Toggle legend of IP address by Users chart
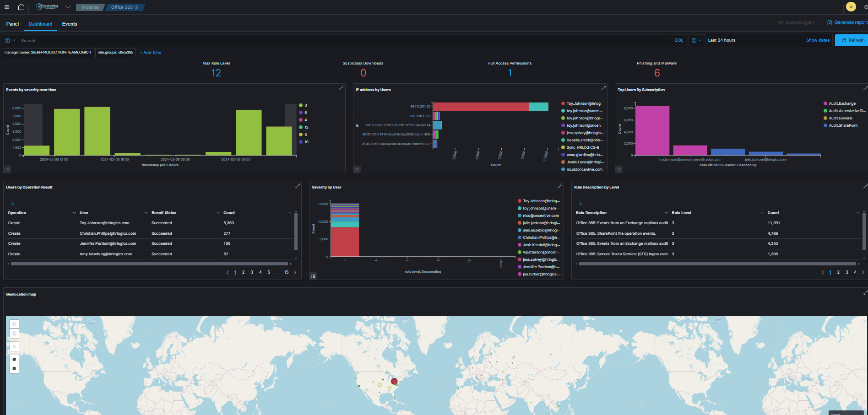 pos(357,169)
